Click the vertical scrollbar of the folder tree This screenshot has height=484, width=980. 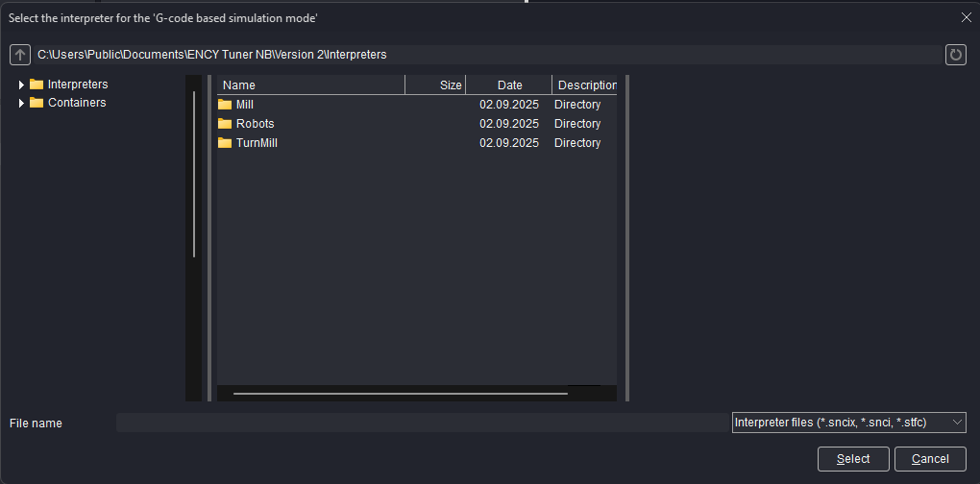point(194,173)
